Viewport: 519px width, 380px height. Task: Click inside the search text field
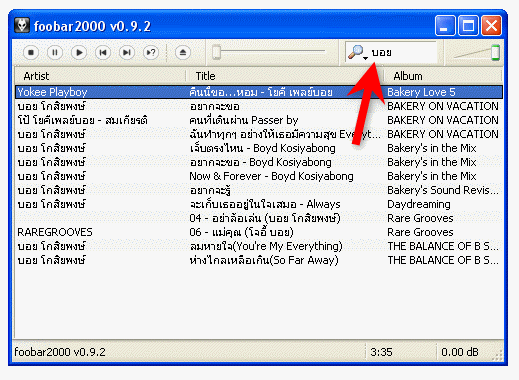point(403,52)
